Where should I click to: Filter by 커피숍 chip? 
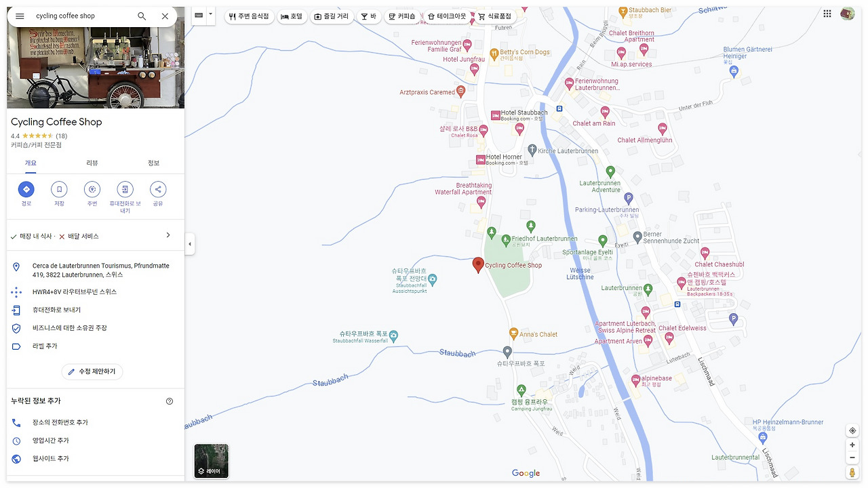tap(402, 16)
